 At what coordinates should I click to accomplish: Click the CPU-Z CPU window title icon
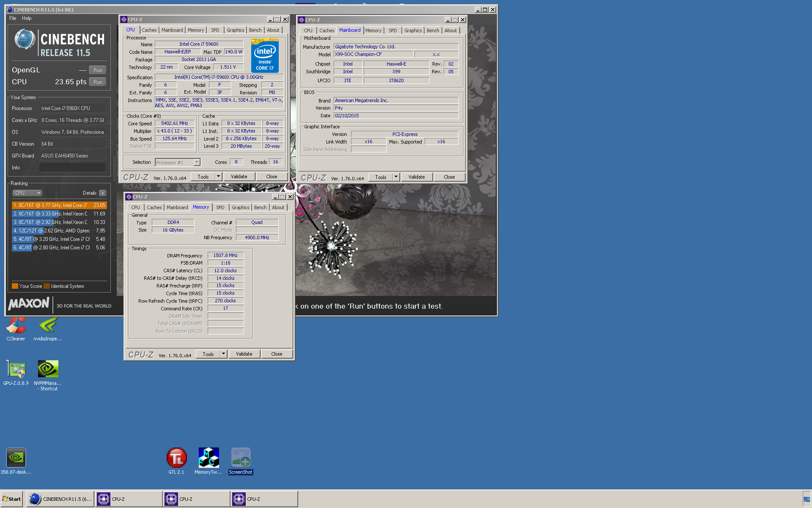124,19
